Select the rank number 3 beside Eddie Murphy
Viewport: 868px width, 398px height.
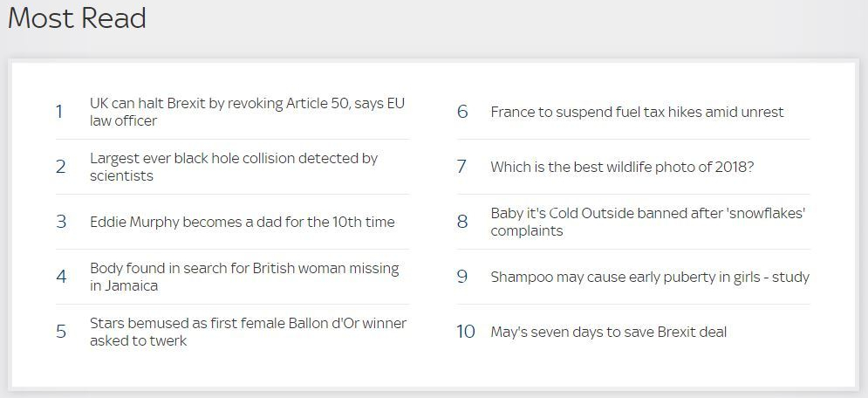point(60,222)
